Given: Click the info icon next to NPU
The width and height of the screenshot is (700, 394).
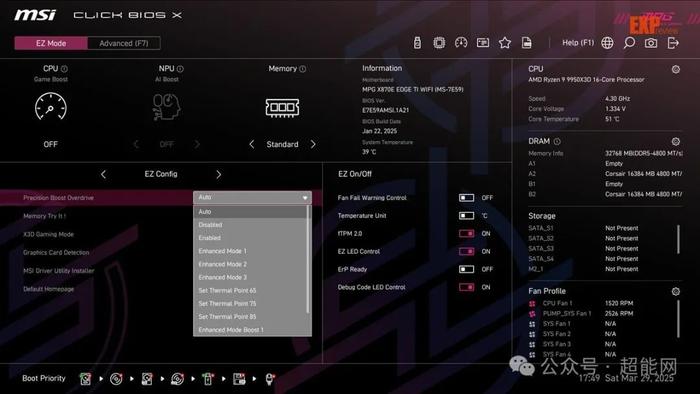Looking at the screenshot, I should coord(180,69).
